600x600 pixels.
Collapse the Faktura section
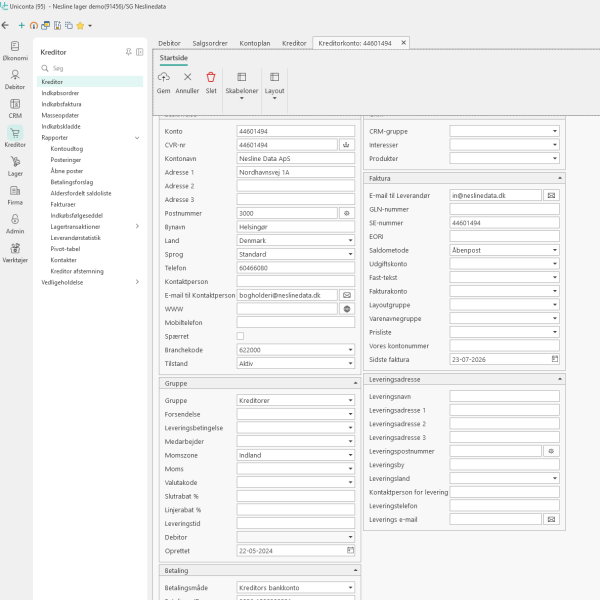(560, 178)
